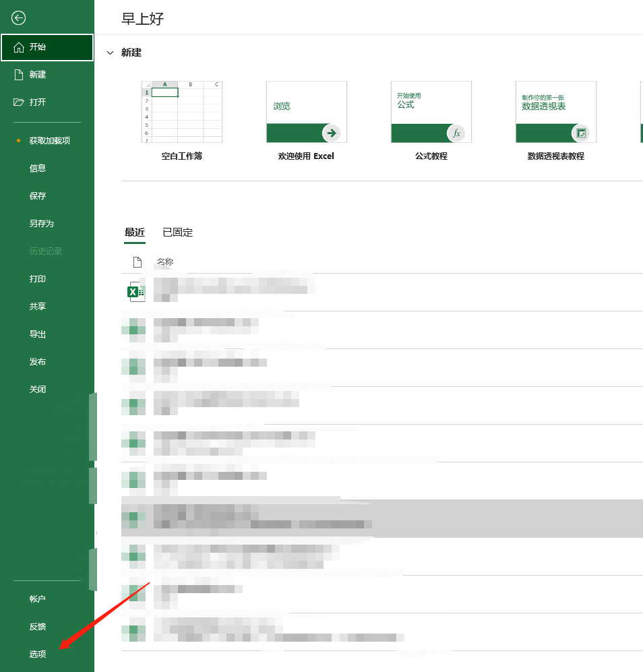Open the 发布 page
This screenshot has height=672, width=643.
point(37,362)
